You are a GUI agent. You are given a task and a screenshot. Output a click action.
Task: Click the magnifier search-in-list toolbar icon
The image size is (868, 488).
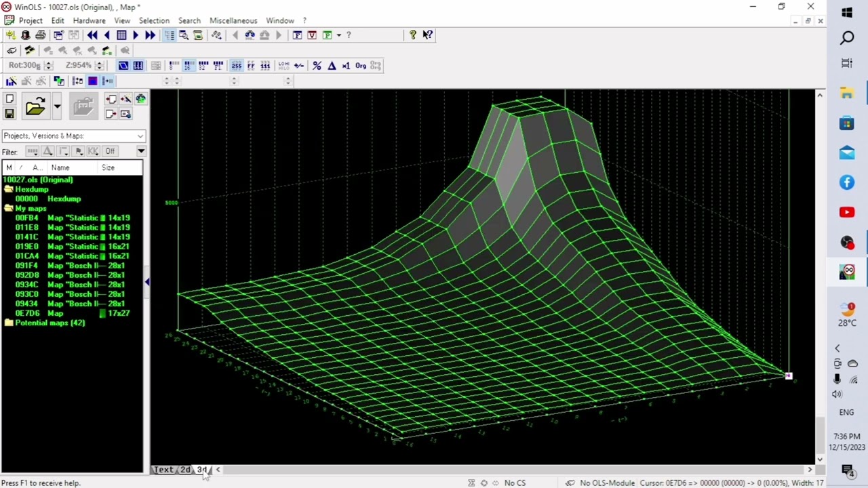click(184, 35)
